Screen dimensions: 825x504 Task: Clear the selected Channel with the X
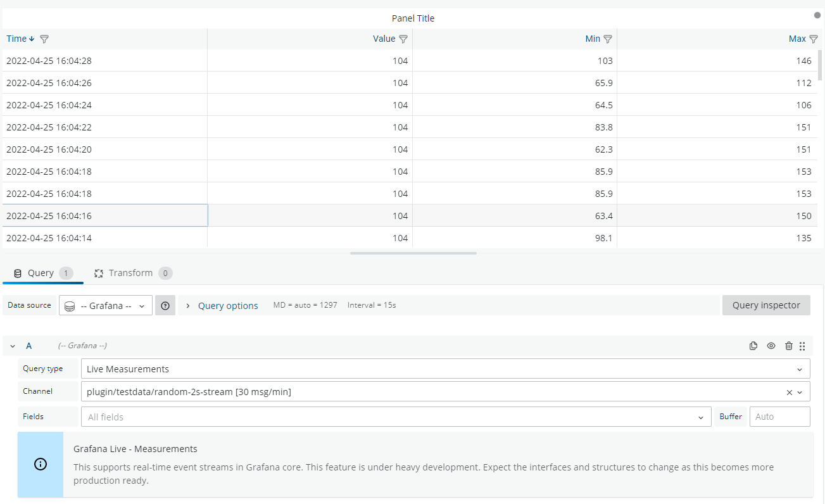click(789, 391)
